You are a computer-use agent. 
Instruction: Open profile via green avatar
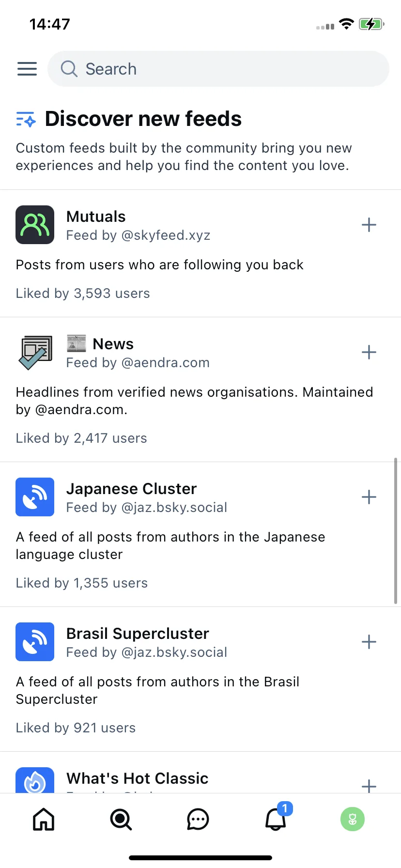(x=353, y=820)
